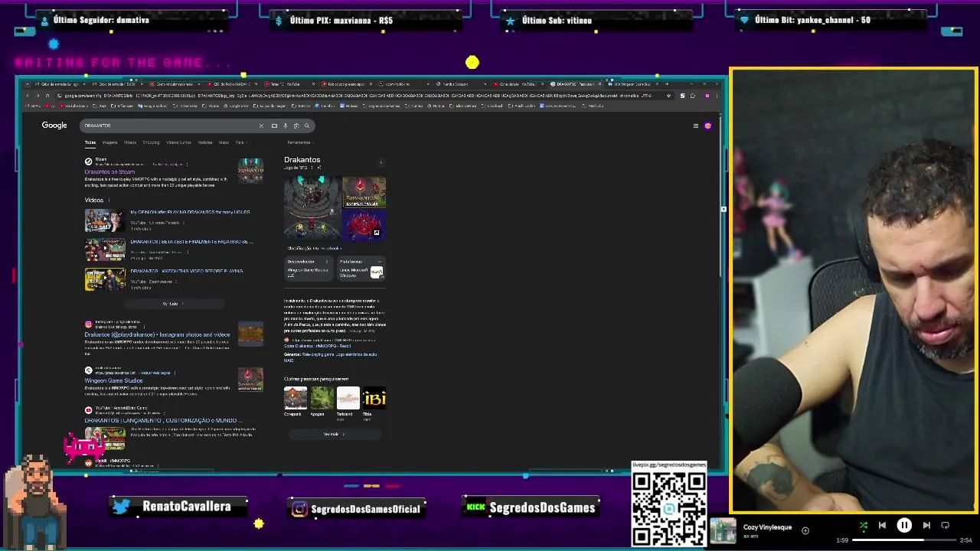The image size is (980, 551).
Task: Open the Steam result Drakantos thumbnail
Action: point(250,171)
